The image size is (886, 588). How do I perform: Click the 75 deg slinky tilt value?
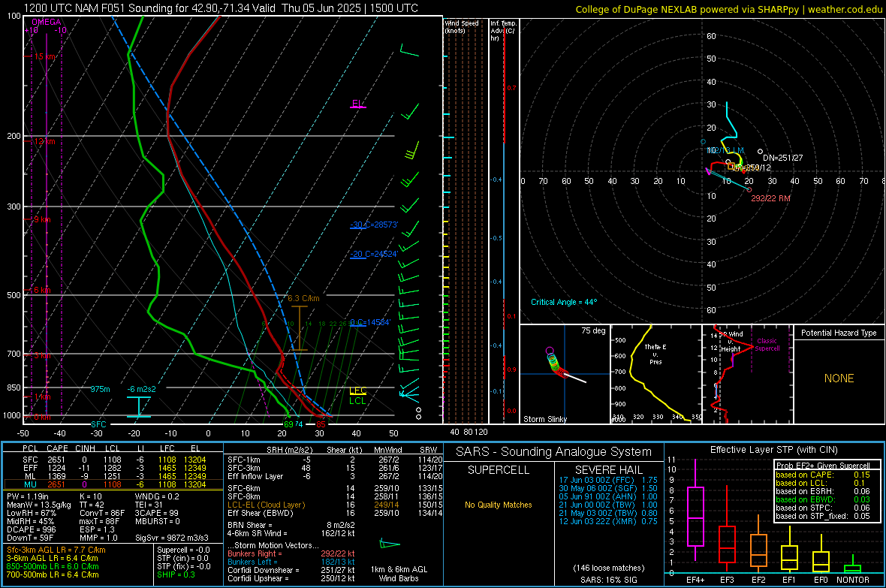593,330
